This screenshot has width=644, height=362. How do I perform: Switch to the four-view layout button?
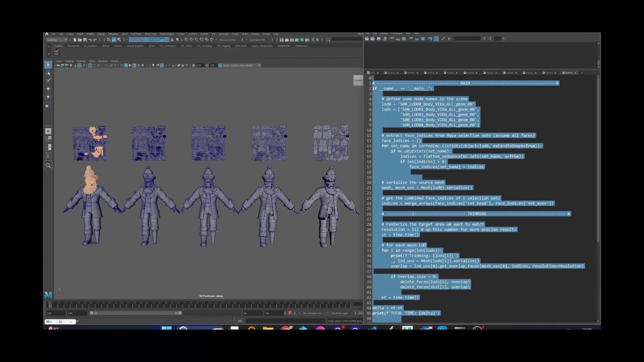tap(48, 139)
